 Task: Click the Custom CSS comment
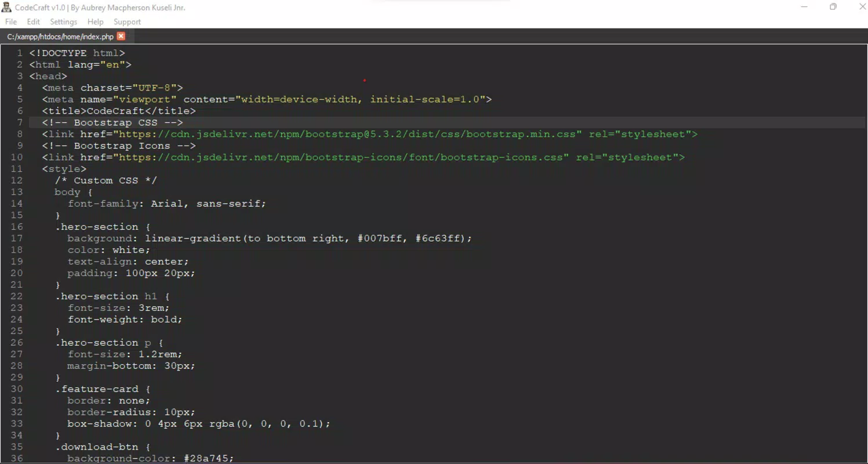click(106, 180)
